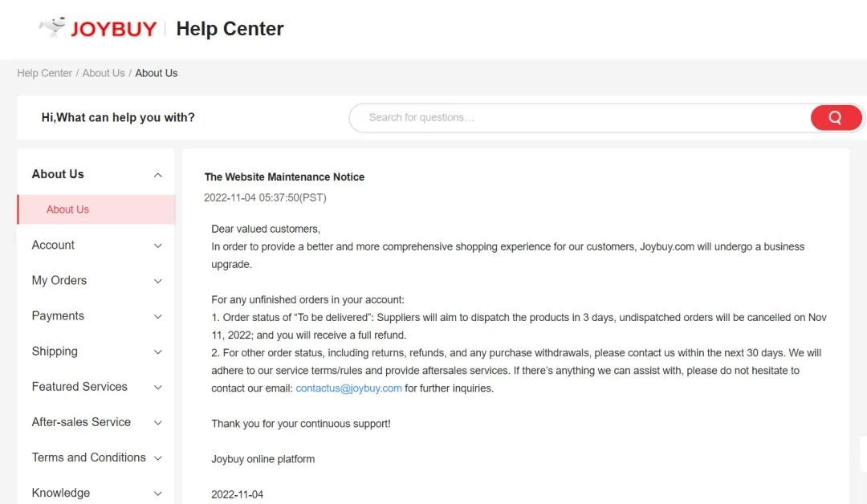Expand the My Orders chevron
Image resolution: width=867 pixels, height=504 pixels.
coord(158,281)
